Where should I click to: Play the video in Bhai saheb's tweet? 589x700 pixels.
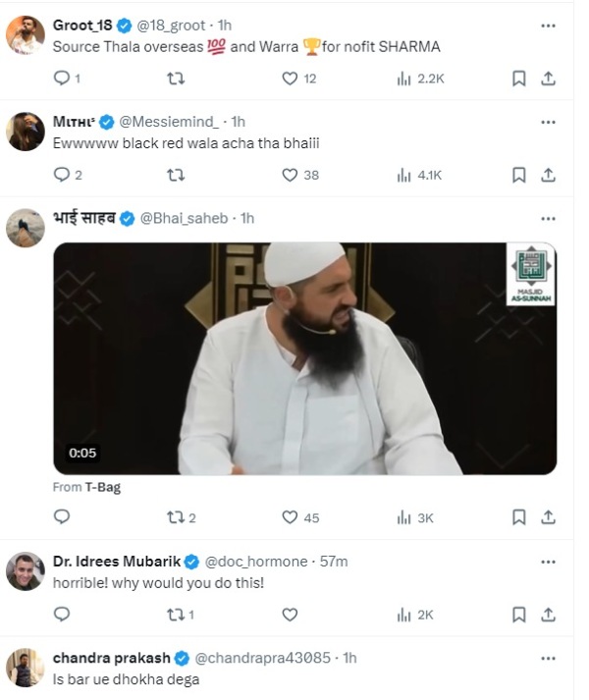tap(303, 358)
